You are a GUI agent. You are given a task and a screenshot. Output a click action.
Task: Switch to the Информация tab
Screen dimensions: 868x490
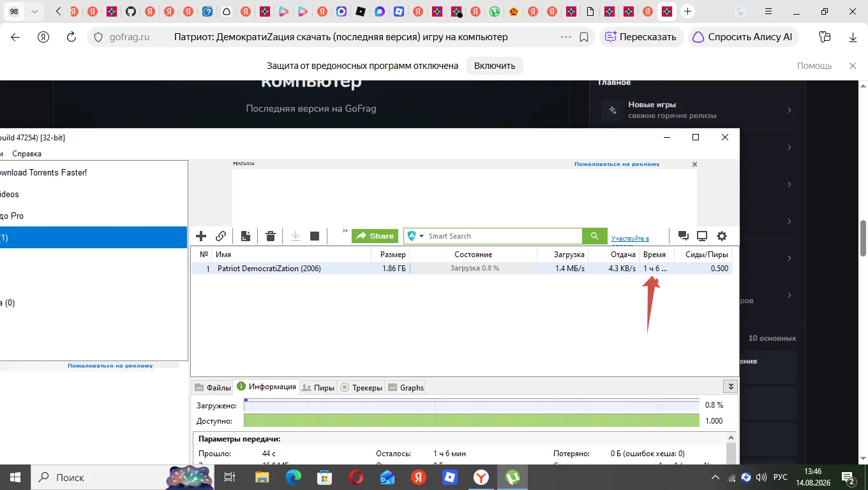pos(266,387)
